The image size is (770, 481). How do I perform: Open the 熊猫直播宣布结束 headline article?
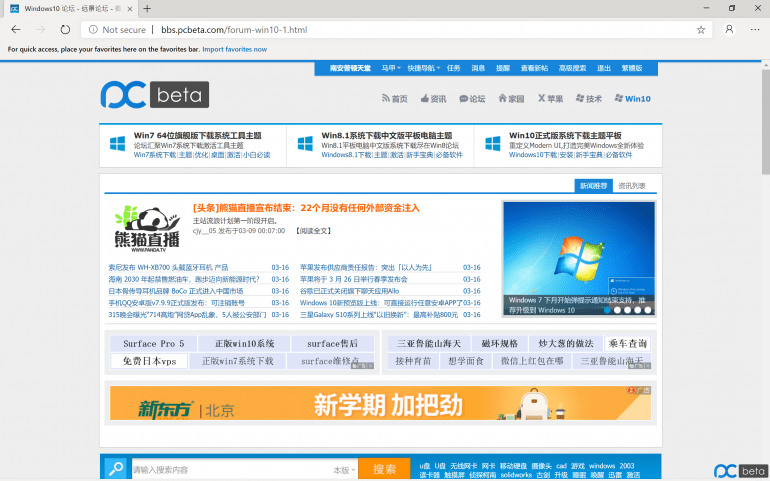(x=306, y=208)
